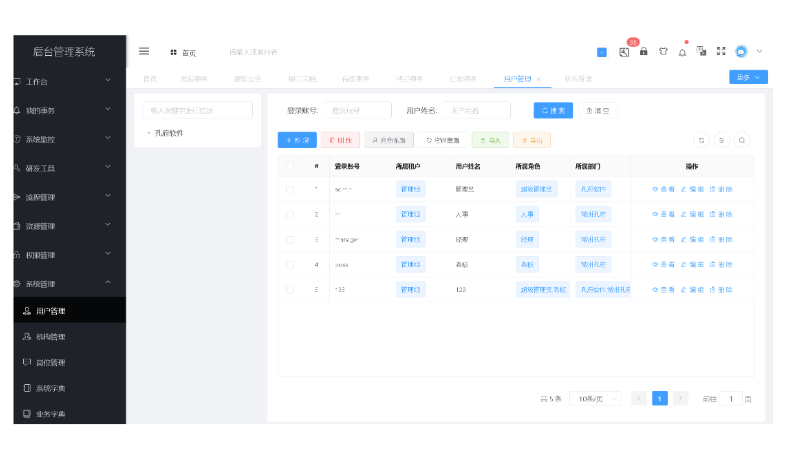
Task: Click the green 导入 button
Action: point(490,140)
